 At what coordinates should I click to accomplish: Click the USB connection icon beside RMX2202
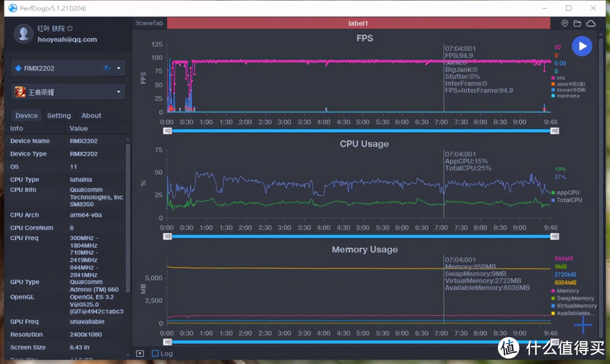click(x=107, y=68)
